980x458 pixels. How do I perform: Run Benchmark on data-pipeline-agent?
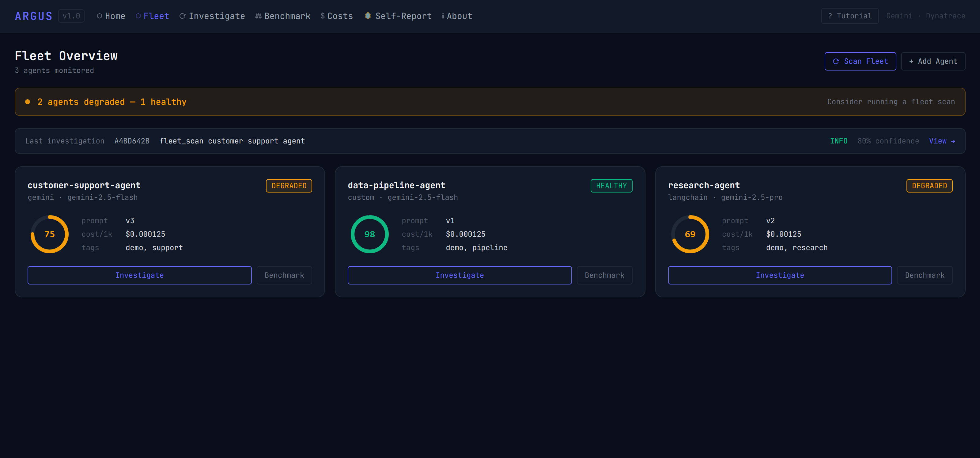[604, 275]
